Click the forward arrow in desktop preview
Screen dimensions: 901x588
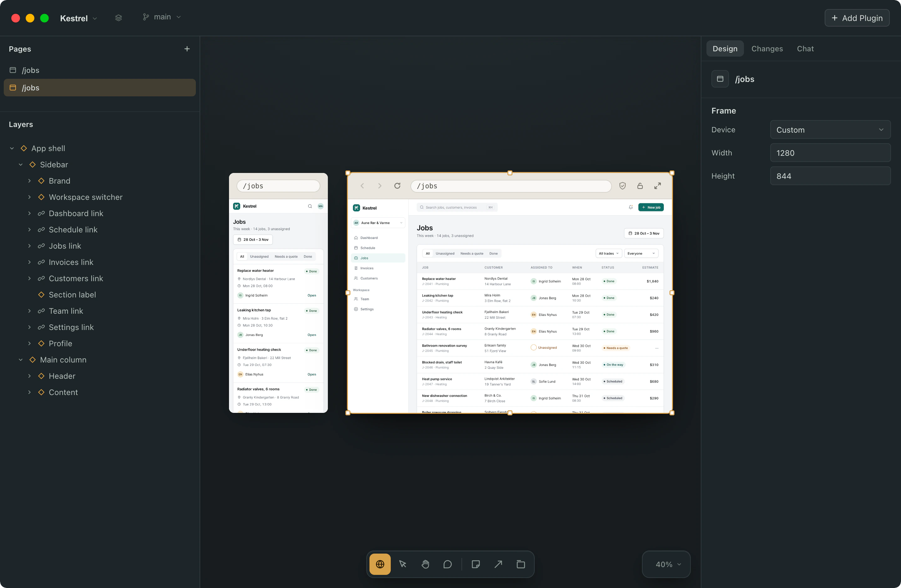click(380, 186)
